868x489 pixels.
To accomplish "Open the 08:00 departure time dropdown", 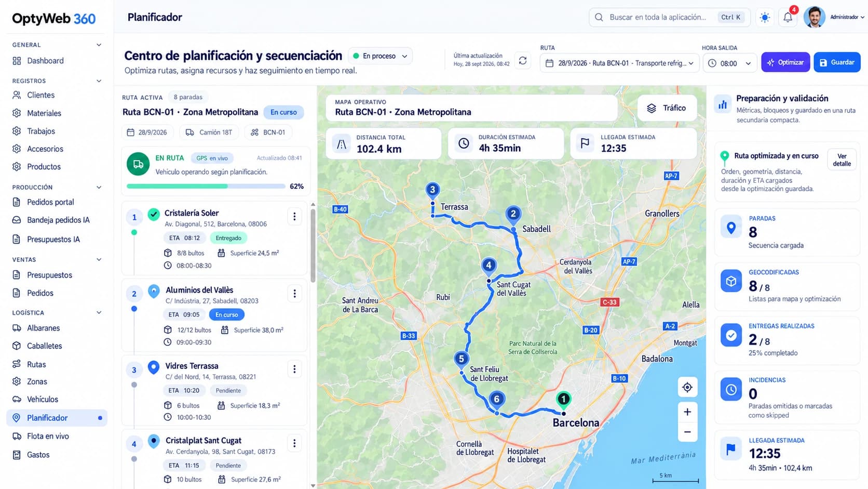I will 729,63.
